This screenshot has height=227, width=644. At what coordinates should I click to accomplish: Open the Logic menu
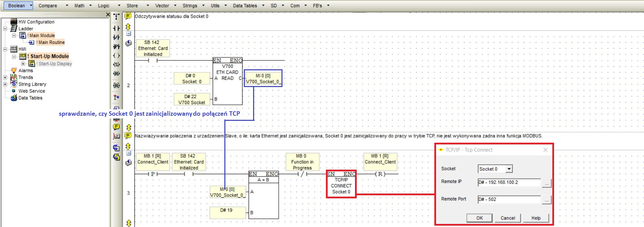[x=104, y=5]
